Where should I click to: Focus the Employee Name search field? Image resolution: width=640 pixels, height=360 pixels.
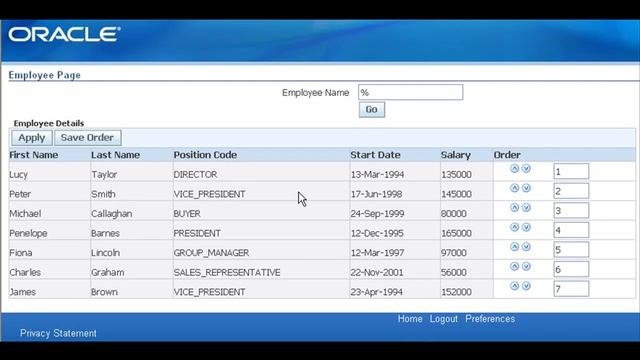[411, 92]
